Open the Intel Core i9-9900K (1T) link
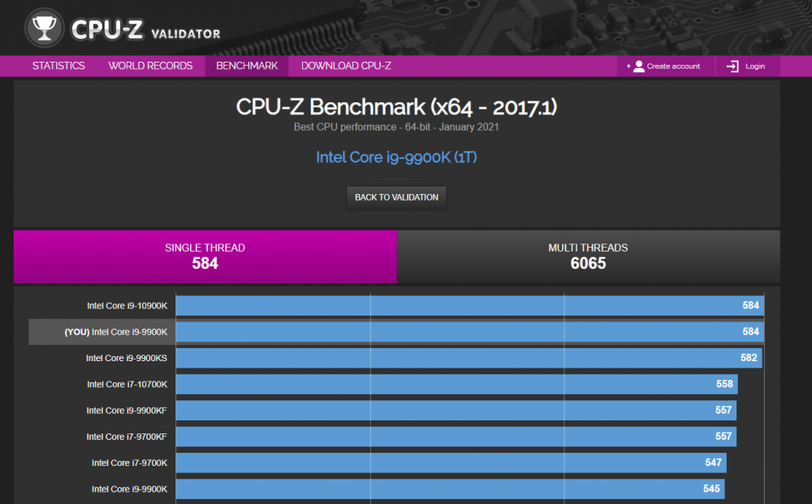This screenshot has height=504, width=812. 396,157
